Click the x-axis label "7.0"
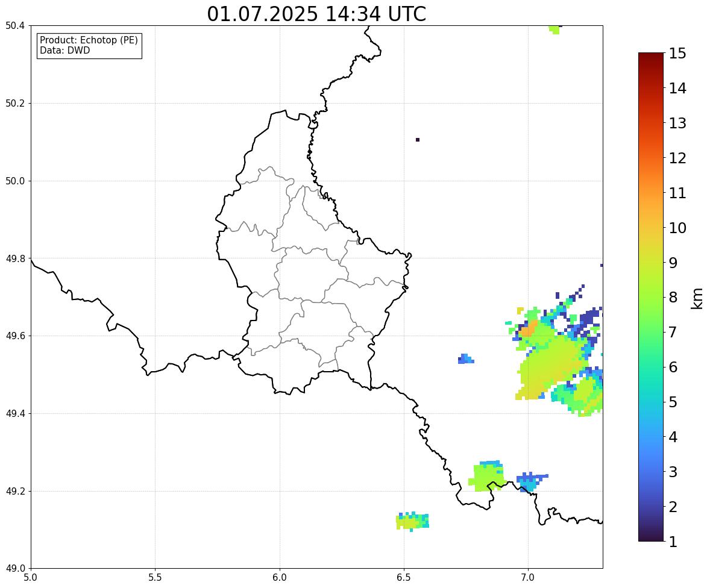The height and width of the screenshot is (588, 710). (x=528, y=578)
